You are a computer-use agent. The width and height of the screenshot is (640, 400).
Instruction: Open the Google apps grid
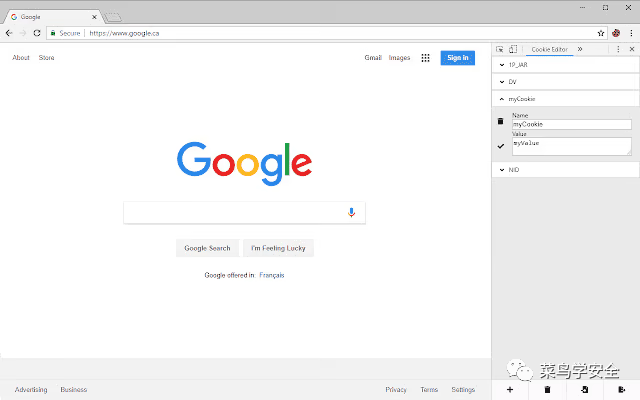(425, 58)
